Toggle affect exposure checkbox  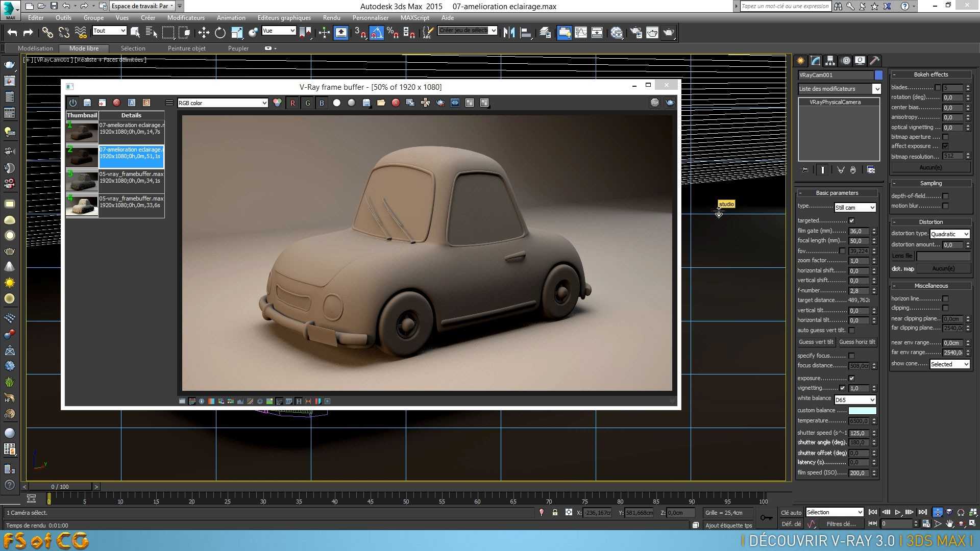(945, 146)
